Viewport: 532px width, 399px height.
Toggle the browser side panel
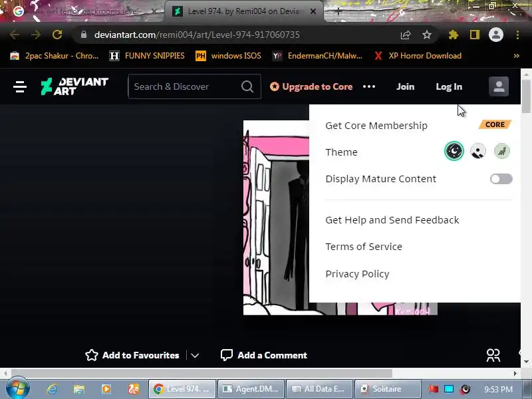(474, 35)
